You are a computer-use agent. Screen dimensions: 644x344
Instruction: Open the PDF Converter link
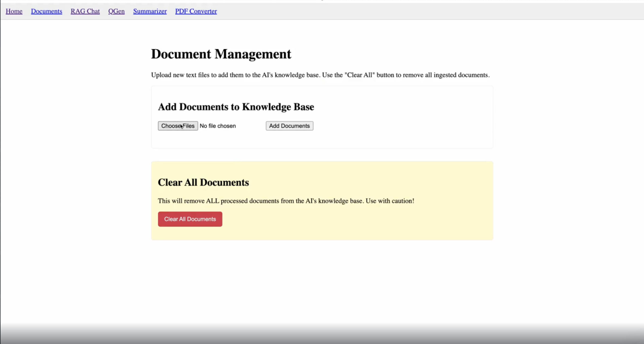click(x=196, y=11)
